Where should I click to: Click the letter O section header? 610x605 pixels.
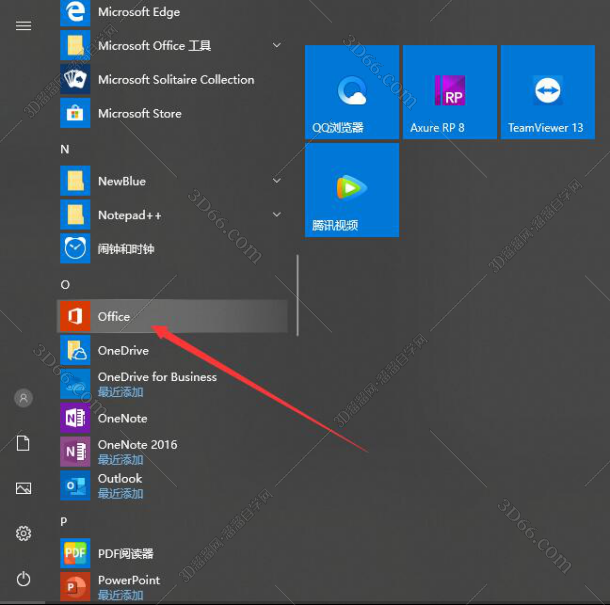tap(65, 284)
